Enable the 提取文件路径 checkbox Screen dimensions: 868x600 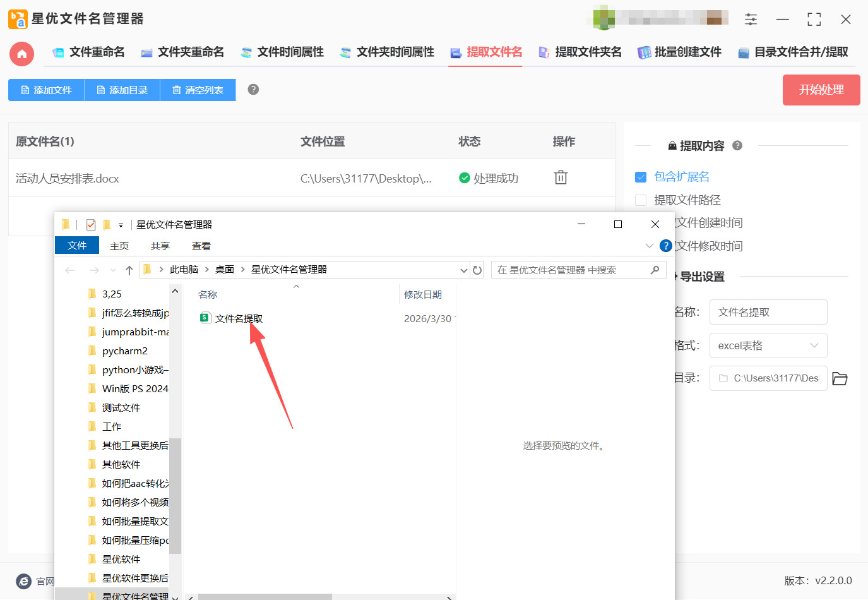641,200
